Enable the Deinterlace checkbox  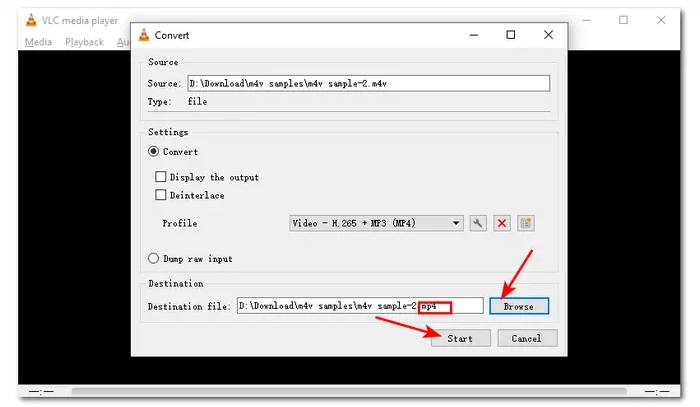(161, 195)
